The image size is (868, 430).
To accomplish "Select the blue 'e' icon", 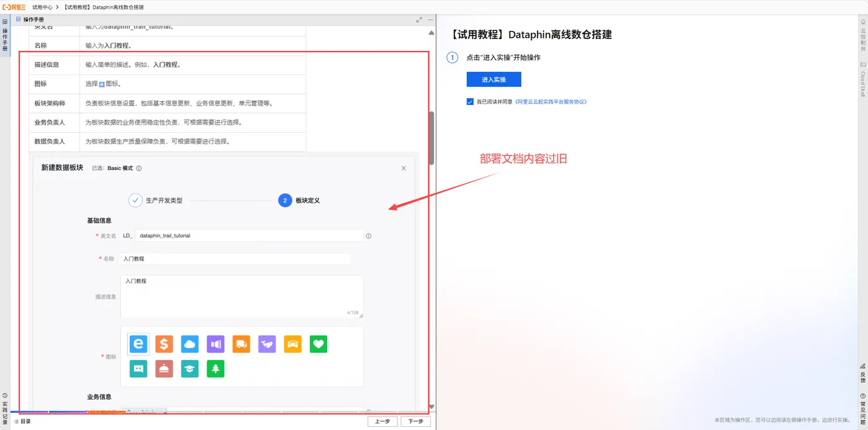I will pyautogui.click(x=138, y=344).
